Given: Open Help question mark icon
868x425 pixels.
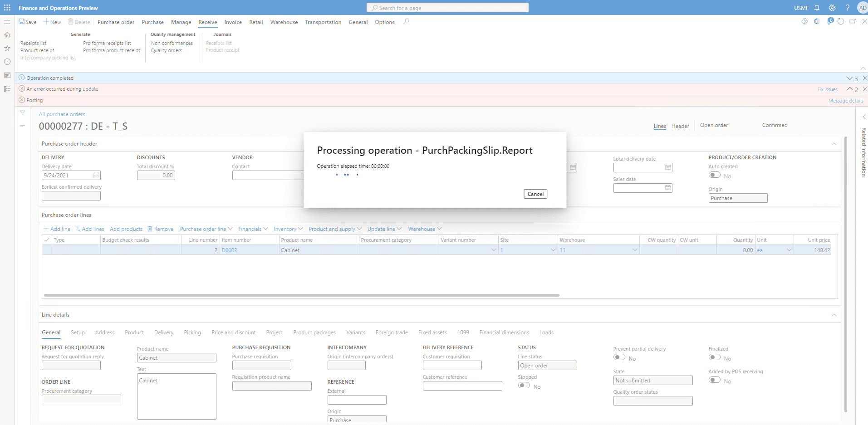Looking at the screenshot, I should click(x=847, y=8).
